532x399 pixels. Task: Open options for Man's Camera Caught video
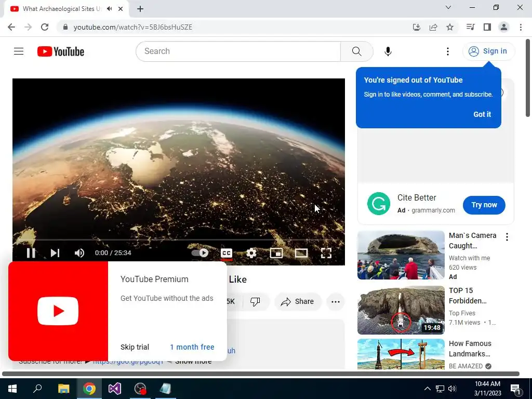coord(507,237)
